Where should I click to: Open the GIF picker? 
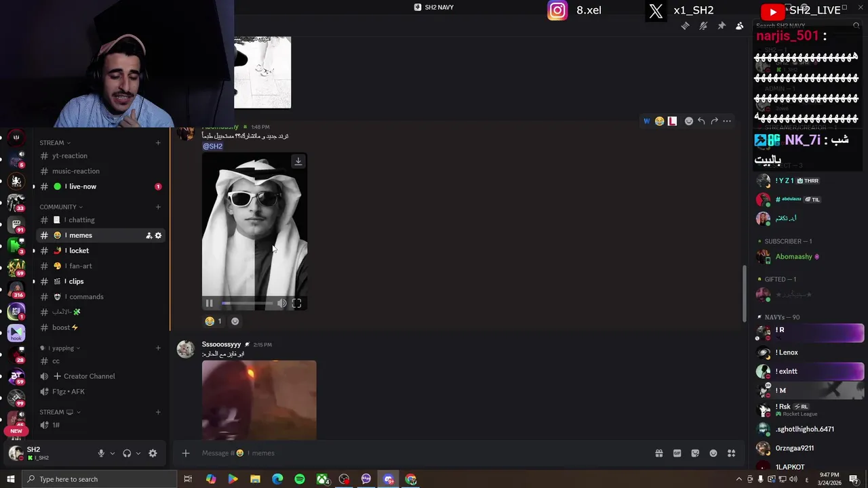pyautogui.click(x=677, y=453)
